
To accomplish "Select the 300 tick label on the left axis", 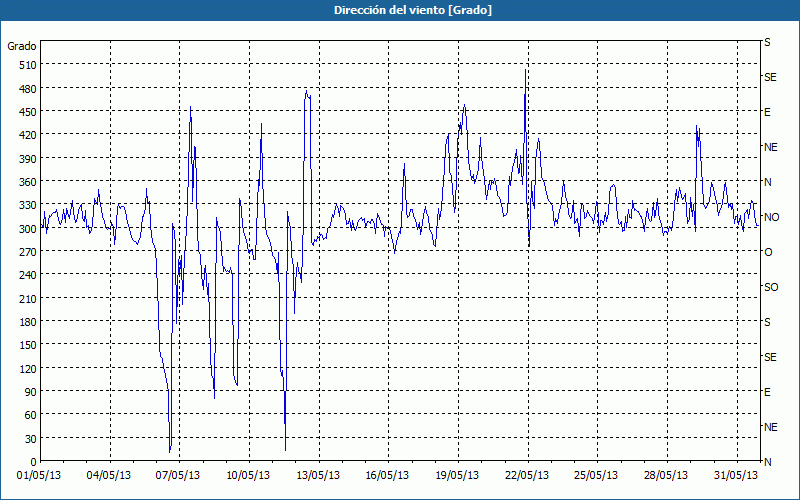I will click(27, 229).
